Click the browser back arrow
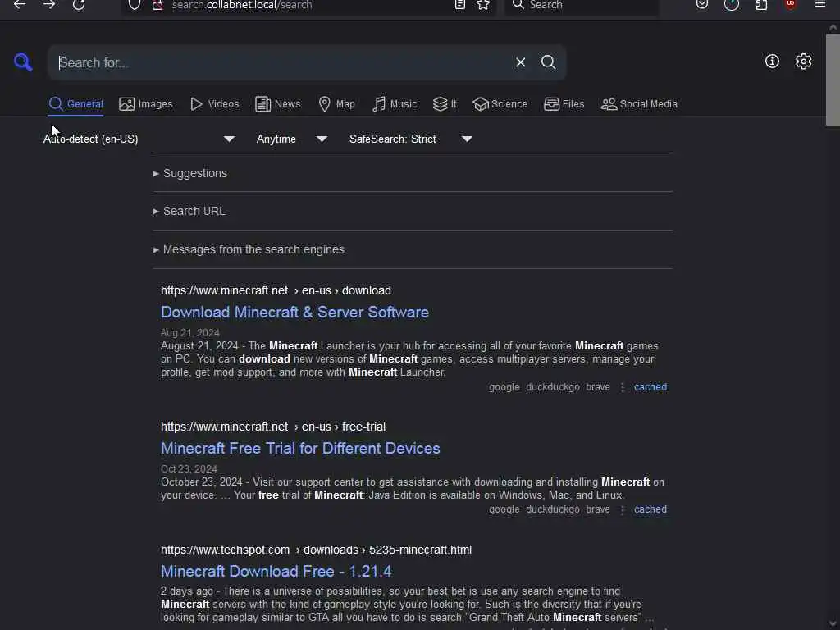 (20, 5)
